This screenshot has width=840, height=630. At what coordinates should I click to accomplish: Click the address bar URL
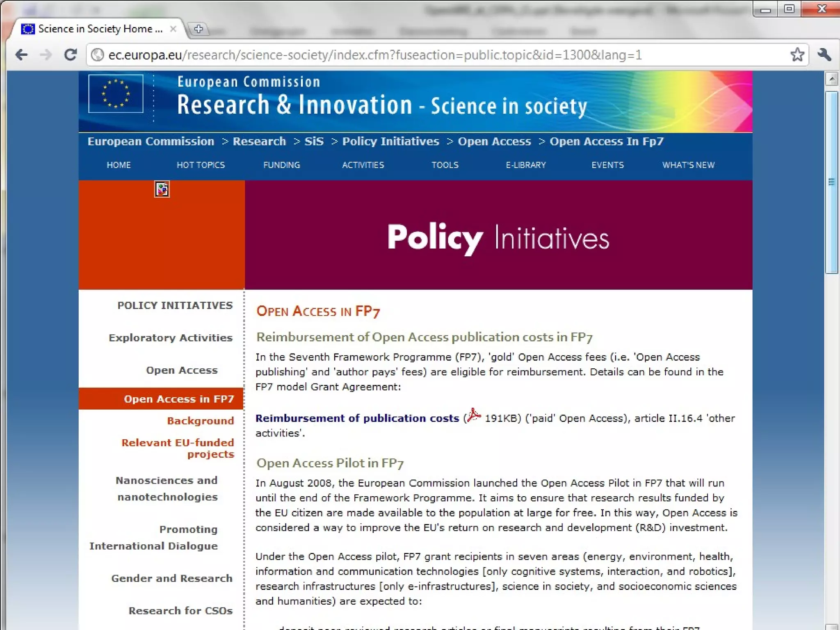pos(375,55)
